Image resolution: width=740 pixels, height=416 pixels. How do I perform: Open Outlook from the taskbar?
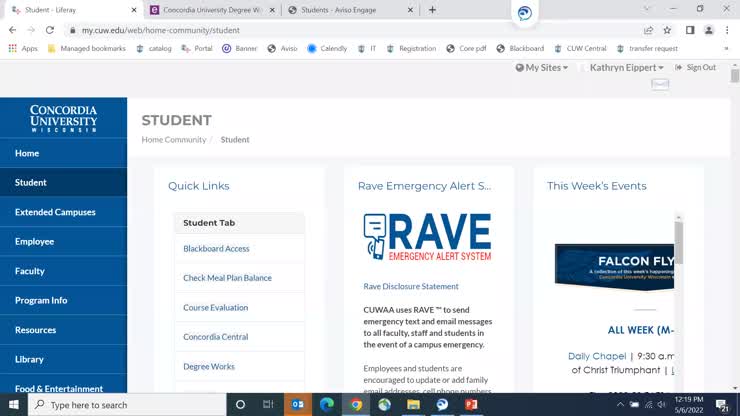tap(298, 405)
